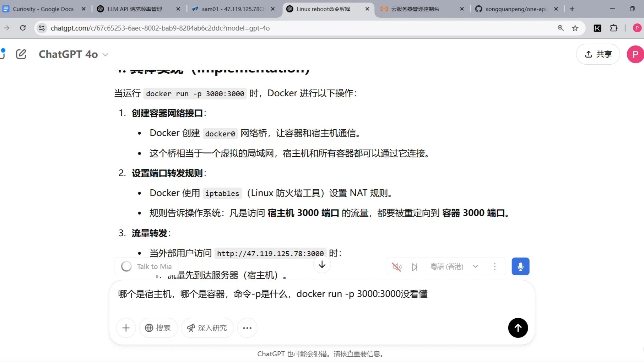The height and width of the screenshot is (362, 644).
Task: Enable 搜索 web search mode
Action: pos(158,328)
